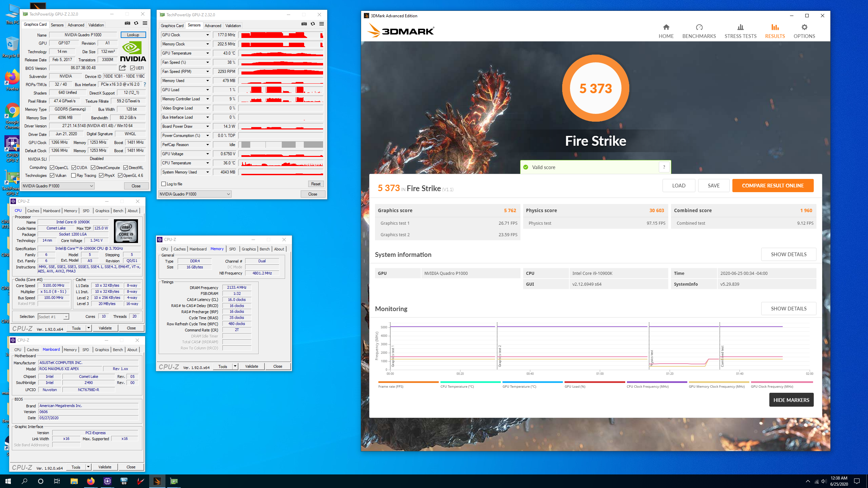The width and height of the screenshot is (868, 488).
Task: Click the camera icon in GPU-Z Sensors window
Action: pyautogui.click(x=304, y=24)
